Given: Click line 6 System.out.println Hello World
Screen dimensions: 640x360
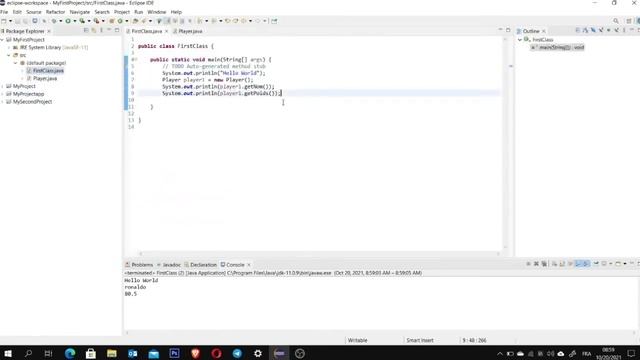Looking at the screenshot, I should [213, 73].
